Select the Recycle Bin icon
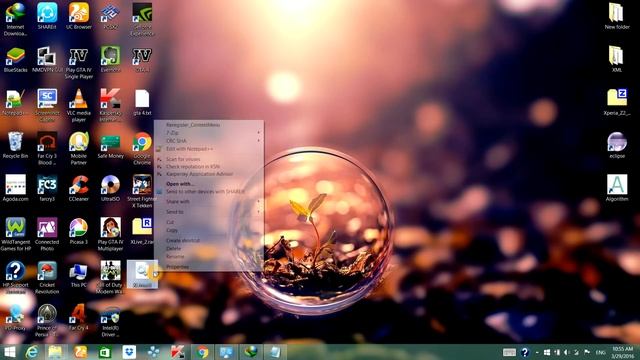The width and height of the screenshot is (640, 360). [16, 145]
